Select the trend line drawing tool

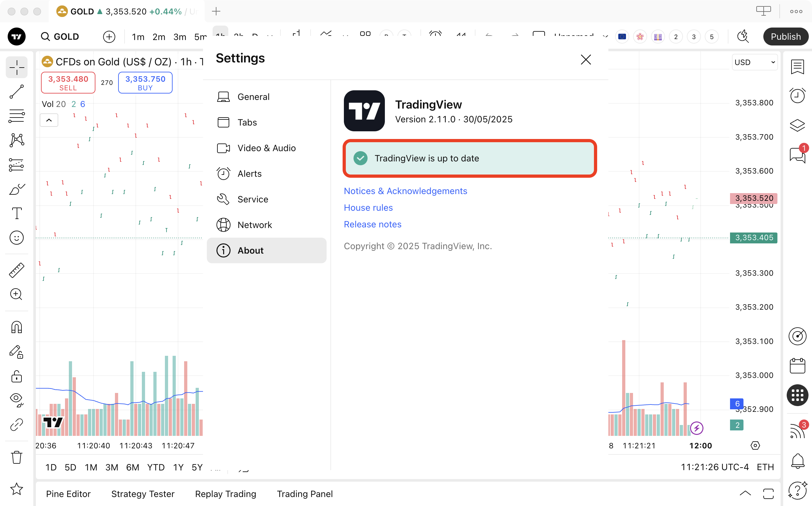click(16, 92)
